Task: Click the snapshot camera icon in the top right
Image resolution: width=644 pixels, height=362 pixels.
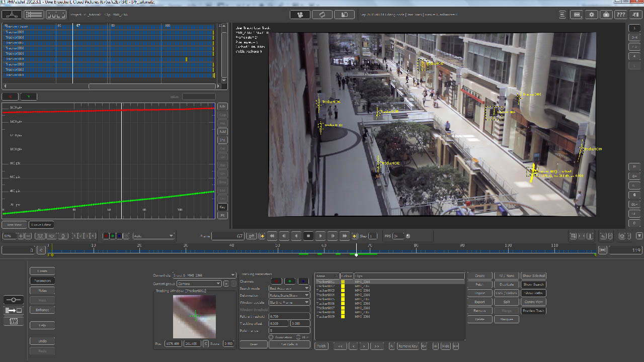Action: tap(607, 15)
